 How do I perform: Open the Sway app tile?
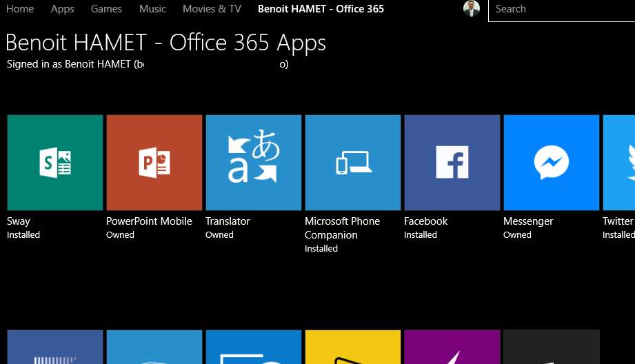coord(55,163)
